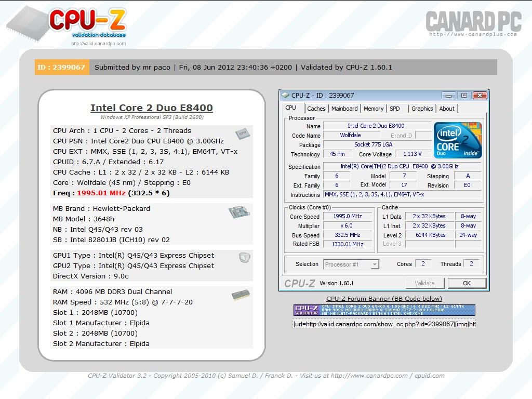Click the red 1995.01 MHz frequency text

click(101, 193)
